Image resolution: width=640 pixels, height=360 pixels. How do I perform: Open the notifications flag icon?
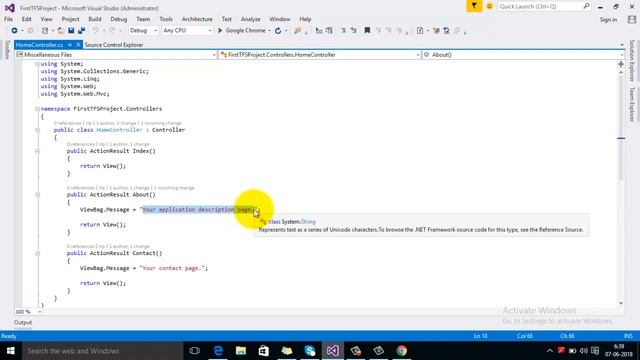(x=474, y=6)
